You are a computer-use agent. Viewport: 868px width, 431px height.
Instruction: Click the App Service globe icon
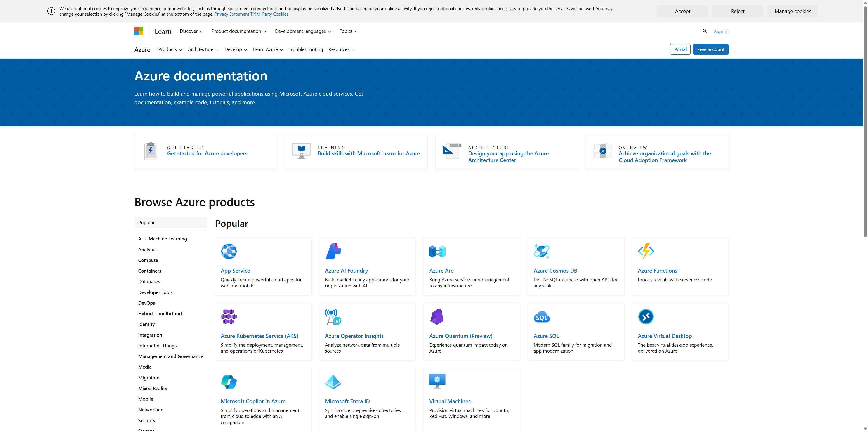pyautogui.click(x=229, y=251)
